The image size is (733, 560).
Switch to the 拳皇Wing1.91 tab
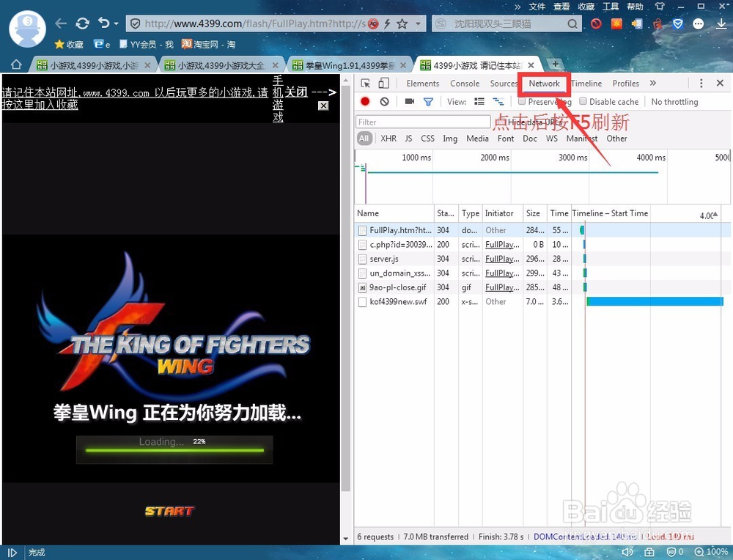click(350, 65)
